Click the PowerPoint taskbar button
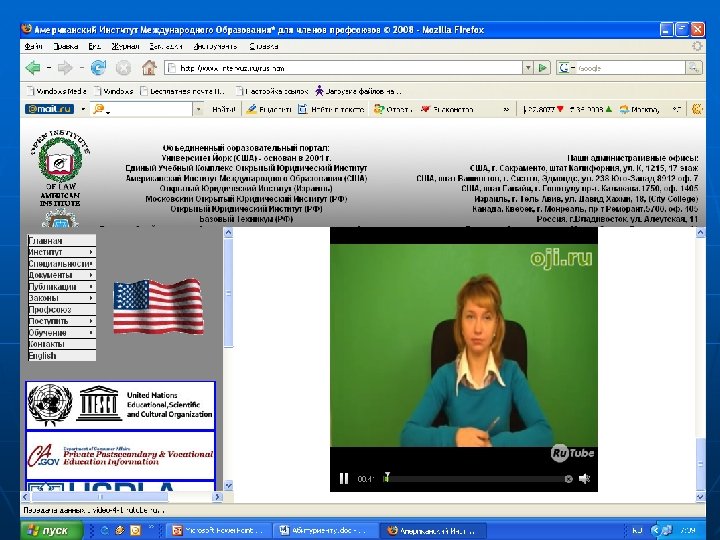The width and height of the screenshot is (720, 540). click(x=219, y=530)
